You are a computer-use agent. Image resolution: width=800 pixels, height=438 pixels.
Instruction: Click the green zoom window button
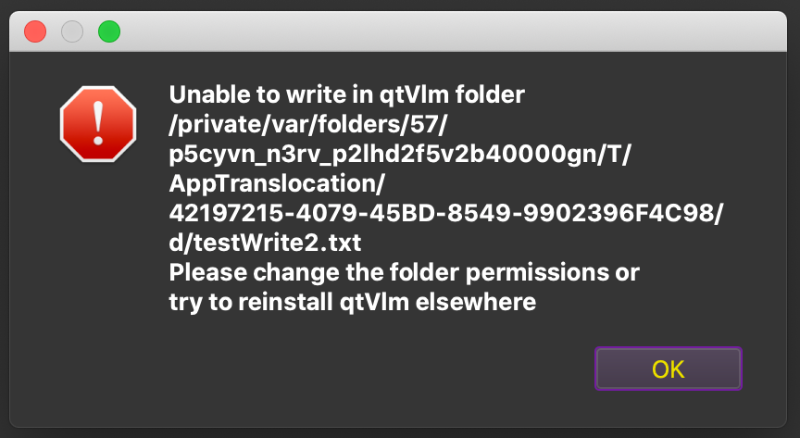pyautogui.click(x=109, y=32)
